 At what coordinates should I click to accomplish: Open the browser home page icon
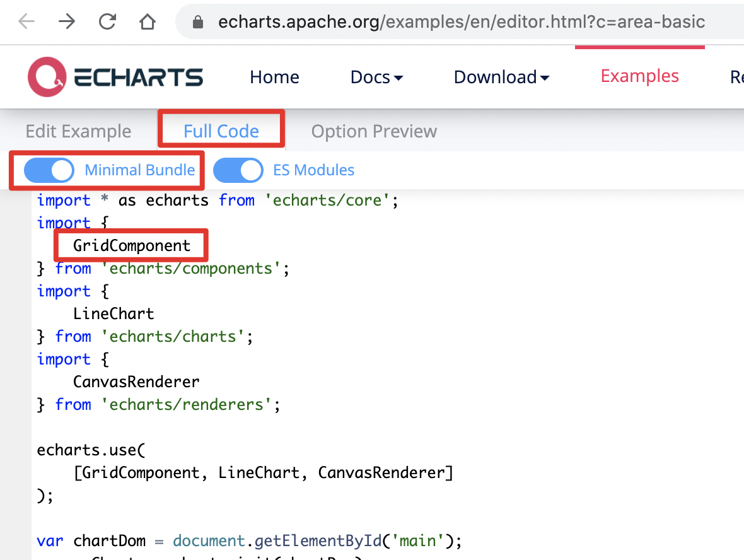pos(148,21)
